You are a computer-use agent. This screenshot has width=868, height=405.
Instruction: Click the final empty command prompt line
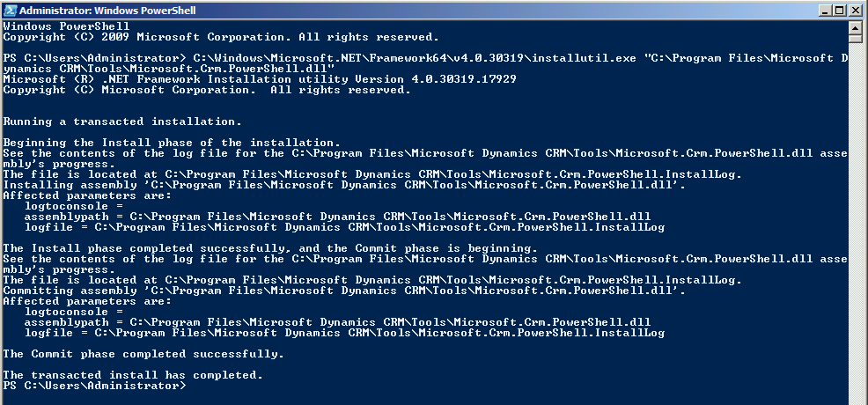(95, 386)
